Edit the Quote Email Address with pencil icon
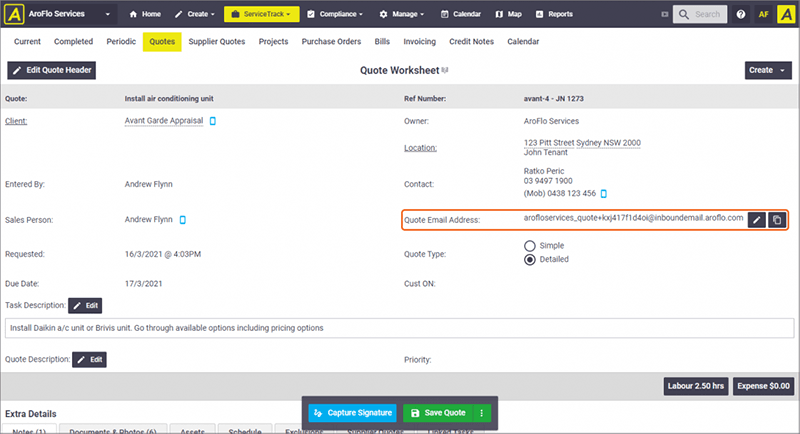Viewport: 800px width, 434px height. point(757,220)
